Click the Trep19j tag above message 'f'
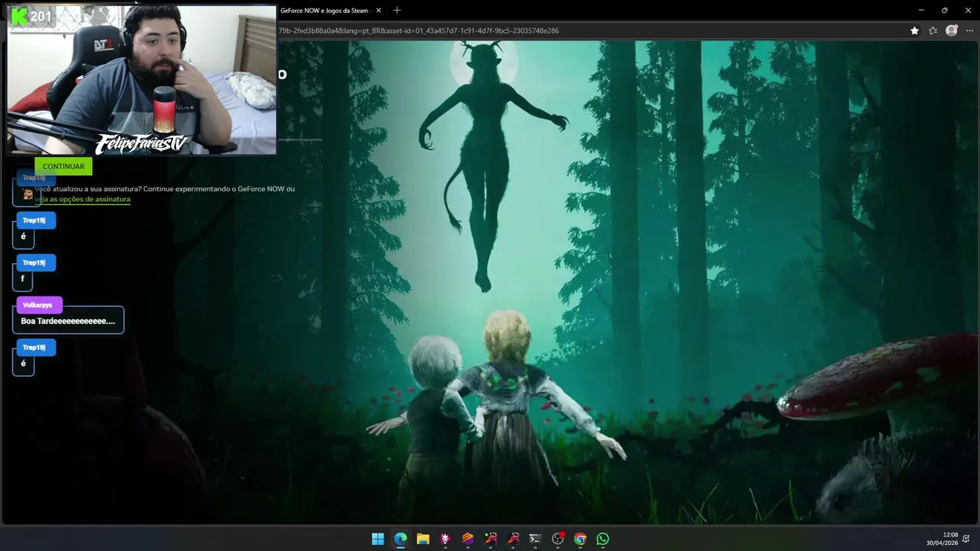 point(34,262)
